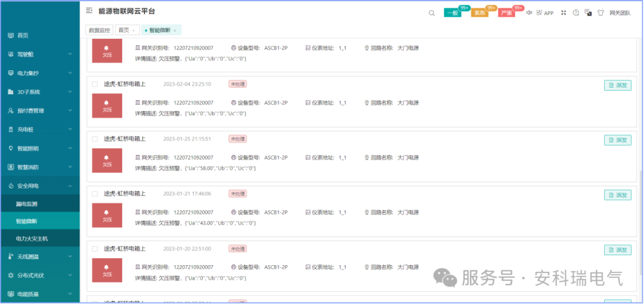Click 派发 for the 23:25:10 alarm
The width and height of the screenshot is (644, 304).
[x=617, y=85]
